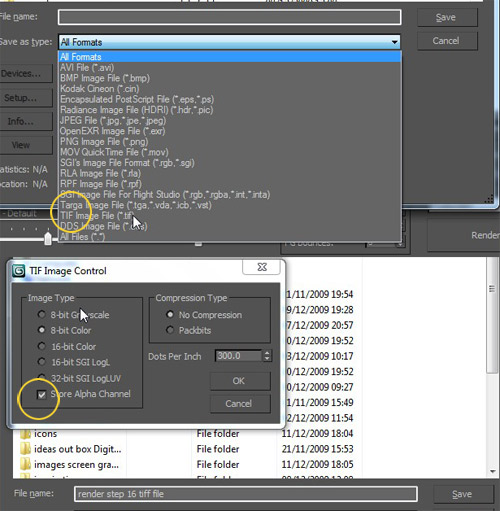The height and width of the screenshot is (511, 500).
Task: Pick JPEG File format
Action: point(230,120)
